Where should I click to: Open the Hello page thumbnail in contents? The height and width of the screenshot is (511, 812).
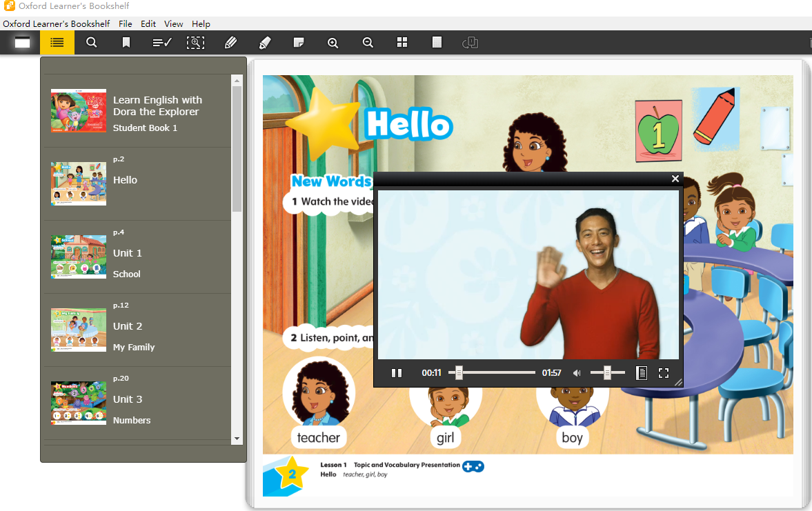[79, 184]
